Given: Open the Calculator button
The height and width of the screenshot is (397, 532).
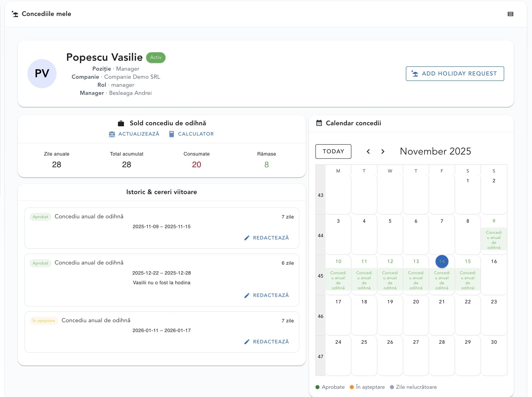Looking at the screenshot, I should [191, 134].
